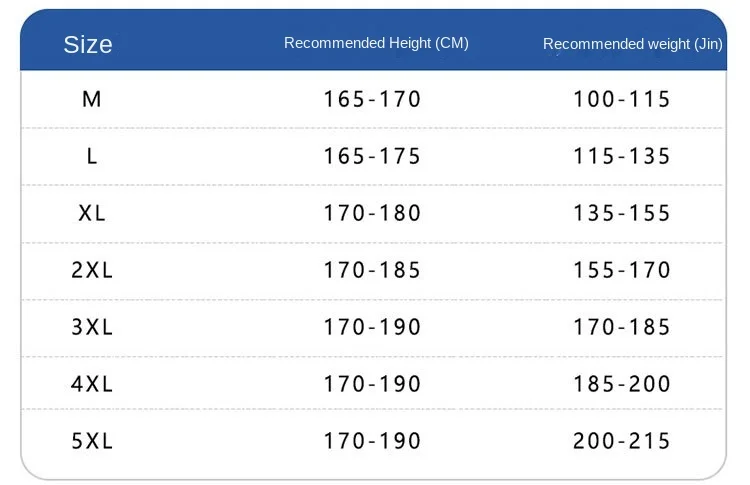The height and width of the screenshot is (485, 750).
Task: Click height value 165-170 for size M
Action: click(x=372, y=99)
